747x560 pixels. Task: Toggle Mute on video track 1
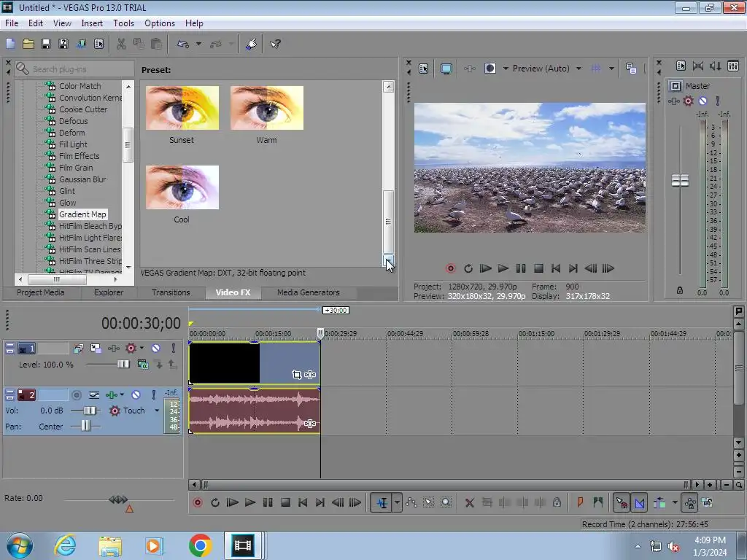(x=156, y=349)
